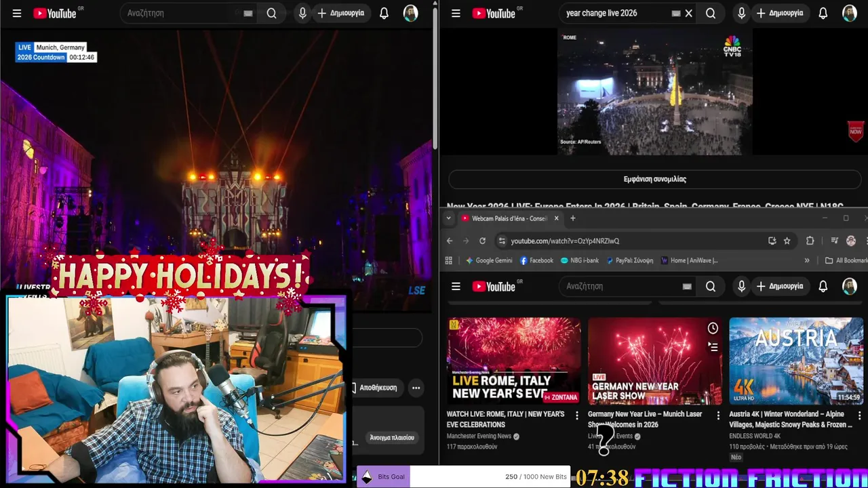Open the more actions menu beside Αποθήκευση
868x488 pixels.
(x=416, y=388)
